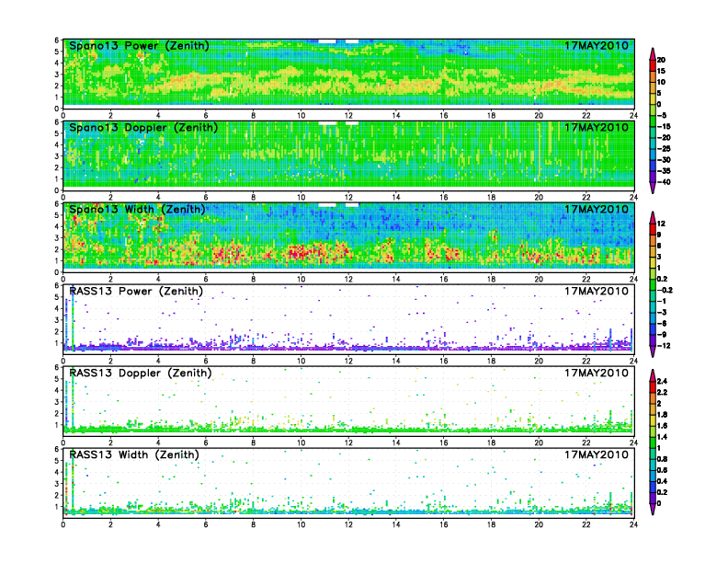Click the "20" label on the top colorbar
The width and height of the screenshot is (728, 563).
(x=661, y=60)
